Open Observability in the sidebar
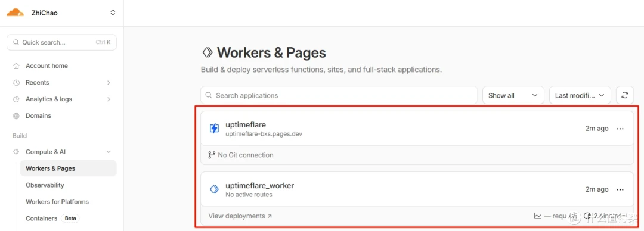 (45, 185)
